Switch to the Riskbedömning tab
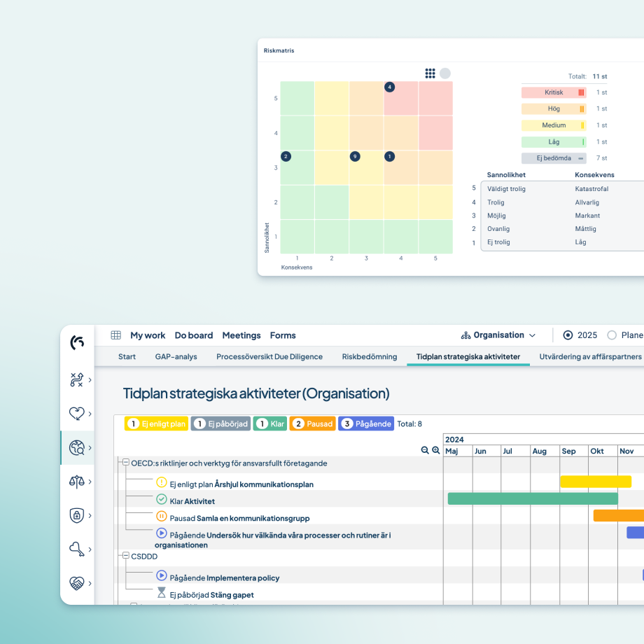Image resolution: width=644 pixels, height=644 pixels. (x=369, y=356)
